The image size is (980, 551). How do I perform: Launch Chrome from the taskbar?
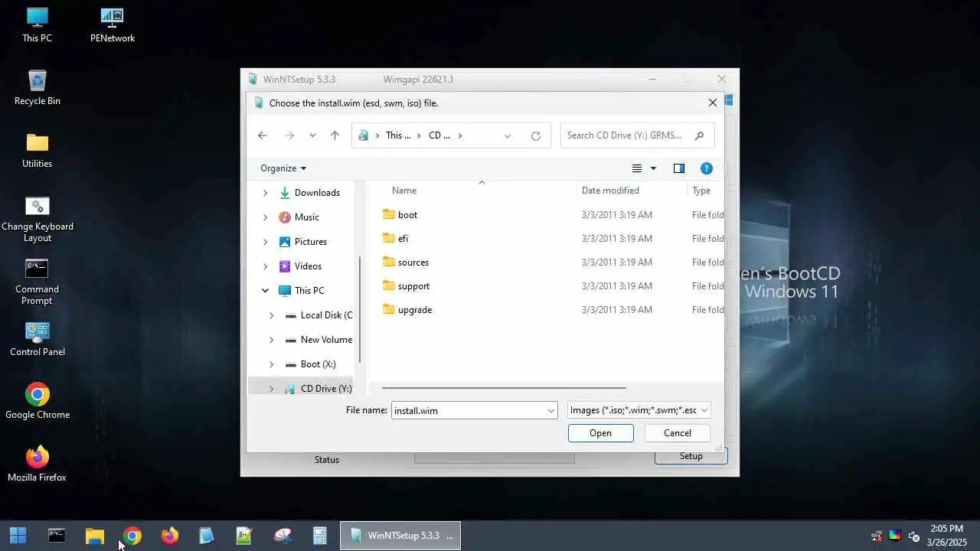click(132, 536)
